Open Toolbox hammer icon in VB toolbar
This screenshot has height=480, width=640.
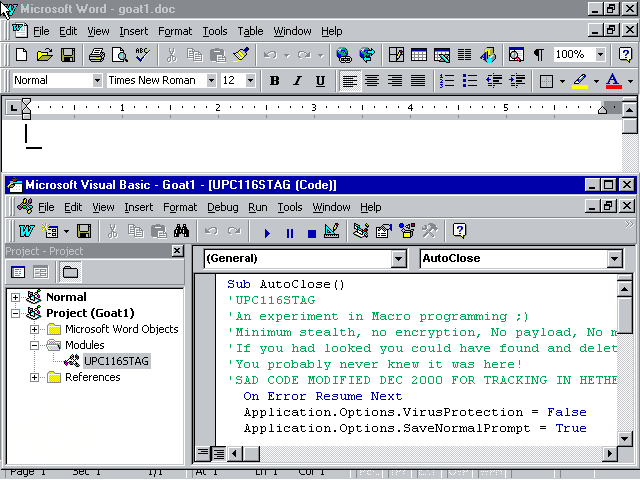(430, 231)
